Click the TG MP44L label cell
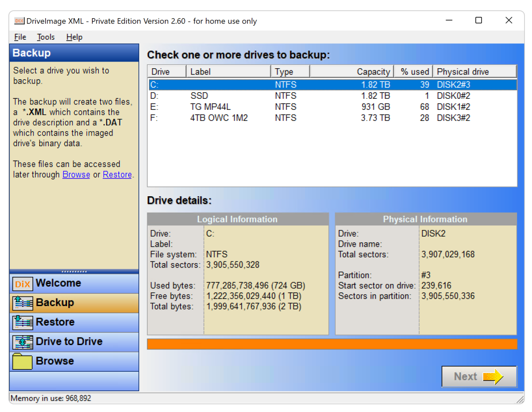Screen dimensions: 532x412 tap(211, 107)
